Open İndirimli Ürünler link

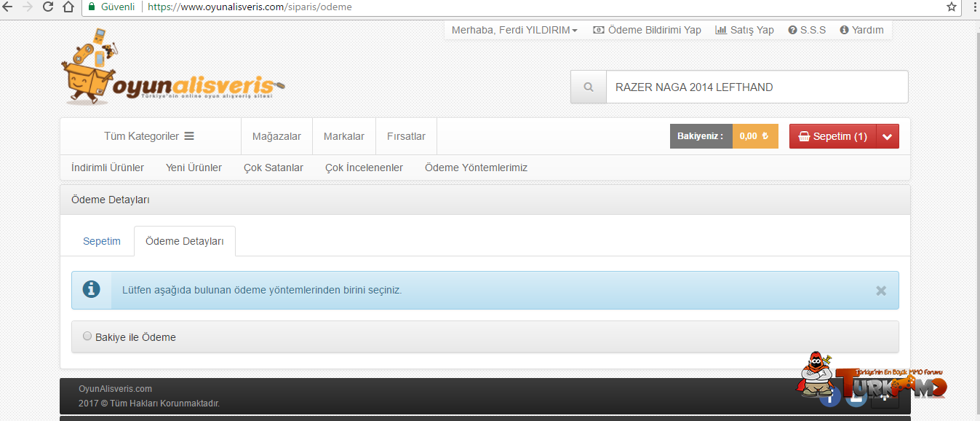point(108,168)
